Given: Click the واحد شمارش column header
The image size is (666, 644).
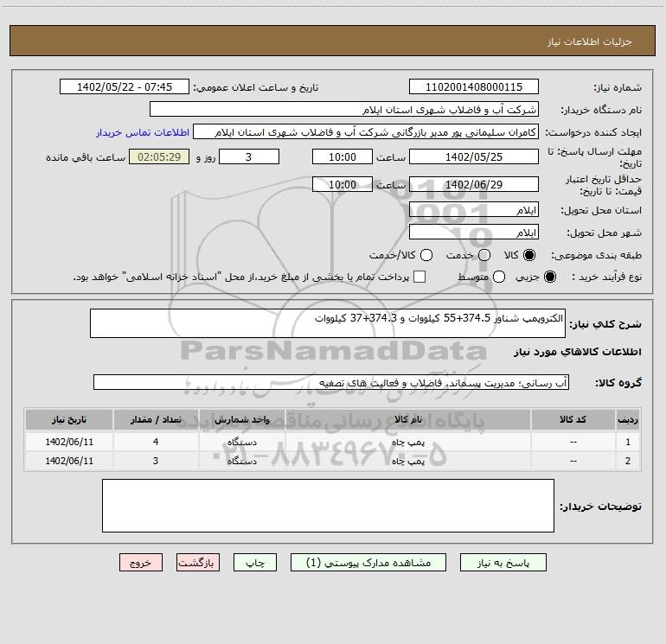Looking at the screenshot, I should 242,420.
